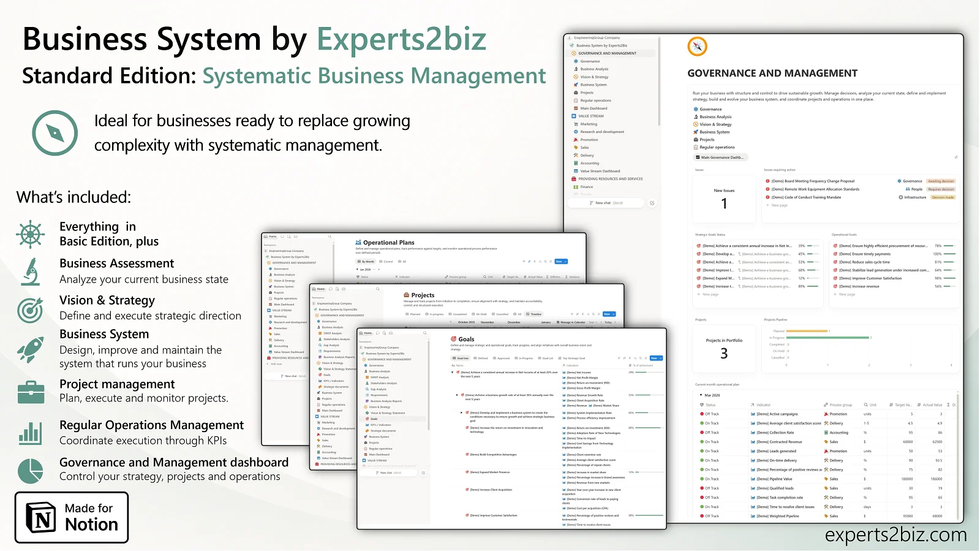Open the Year dropdown in Projects timeline
The image size is (980, 551).
pyautogui.click(x=592, y=322)
